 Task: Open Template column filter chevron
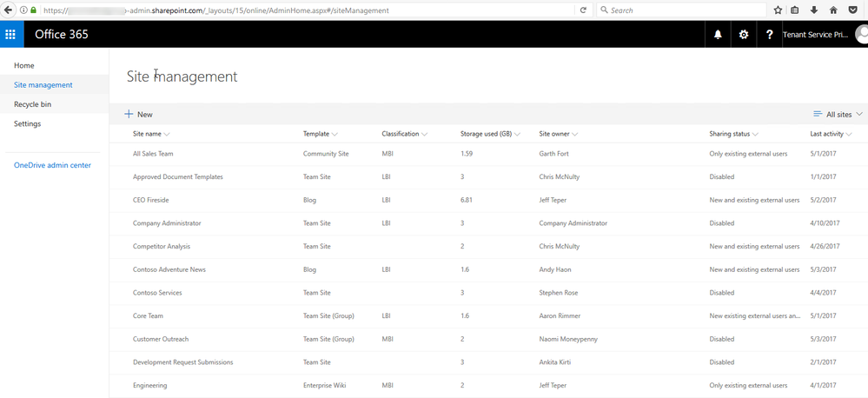point(335,134)
